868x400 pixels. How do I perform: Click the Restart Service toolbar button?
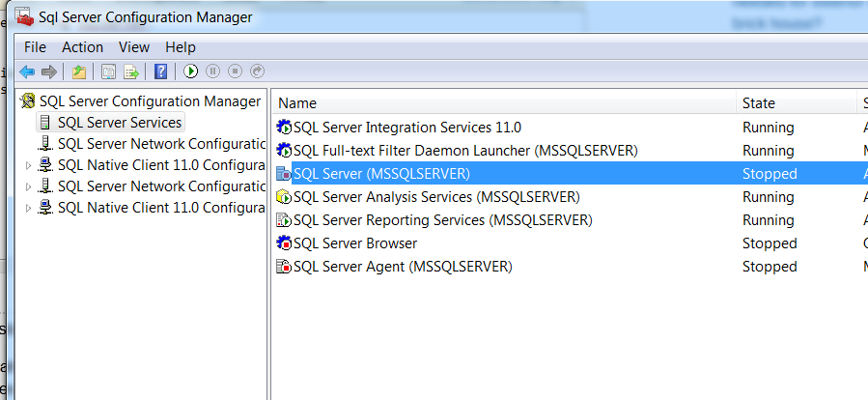coord(258,71)
